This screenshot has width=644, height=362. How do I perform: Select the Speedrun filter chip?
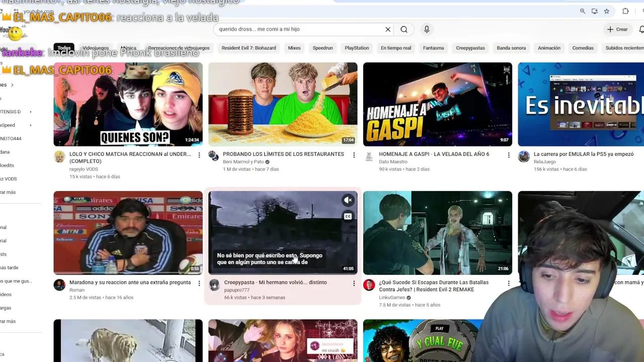coord(323,48)
